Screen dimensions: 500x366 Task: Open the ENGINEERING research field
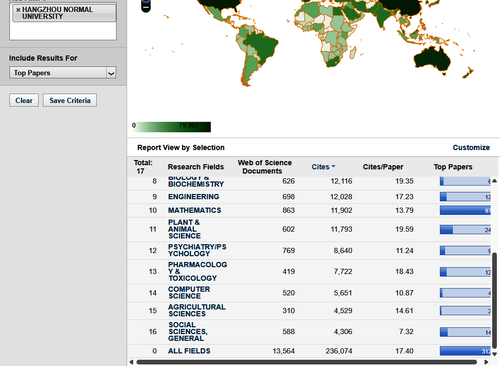pos(194,197)
